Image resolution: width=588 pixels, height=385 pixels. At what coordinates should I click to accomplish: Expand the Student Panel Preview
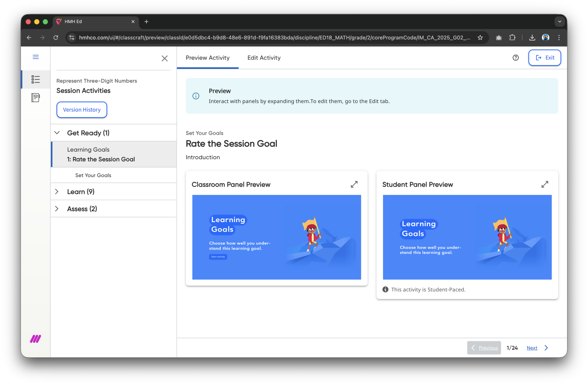coord(545,185)
